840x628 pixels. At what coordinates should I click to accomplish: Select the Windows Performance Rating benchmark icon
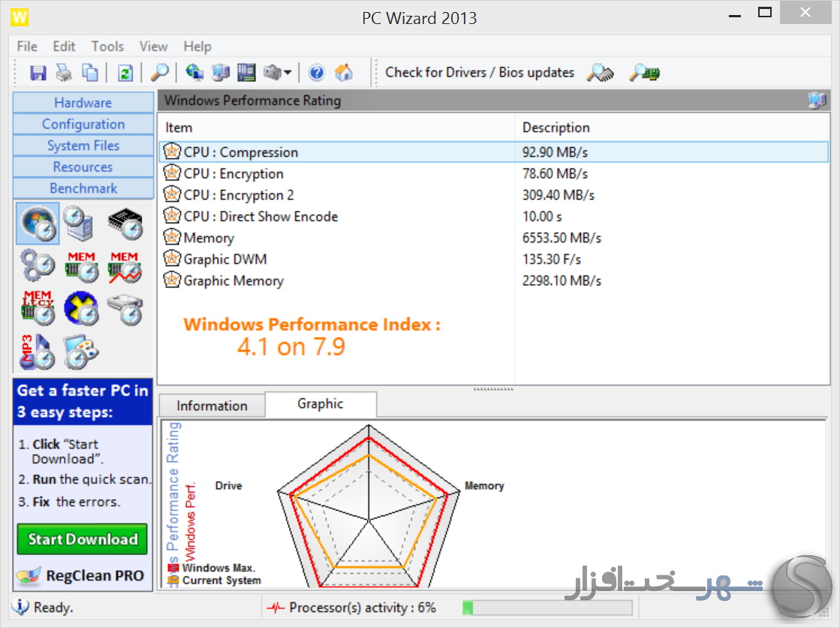click(x=38, y=223)
